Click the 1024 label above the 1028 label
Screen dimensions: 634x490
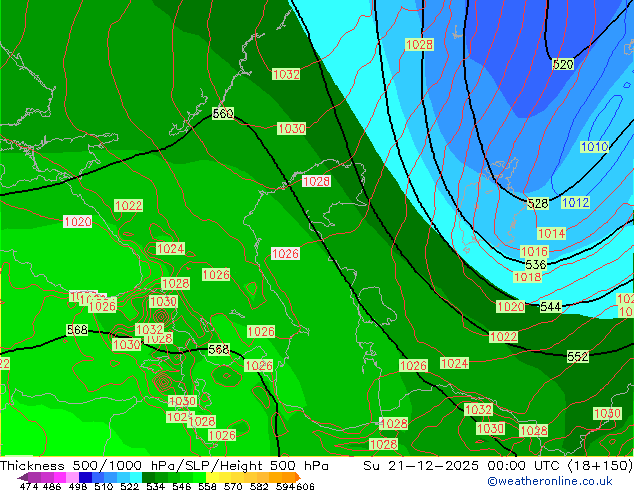point(170,248)
